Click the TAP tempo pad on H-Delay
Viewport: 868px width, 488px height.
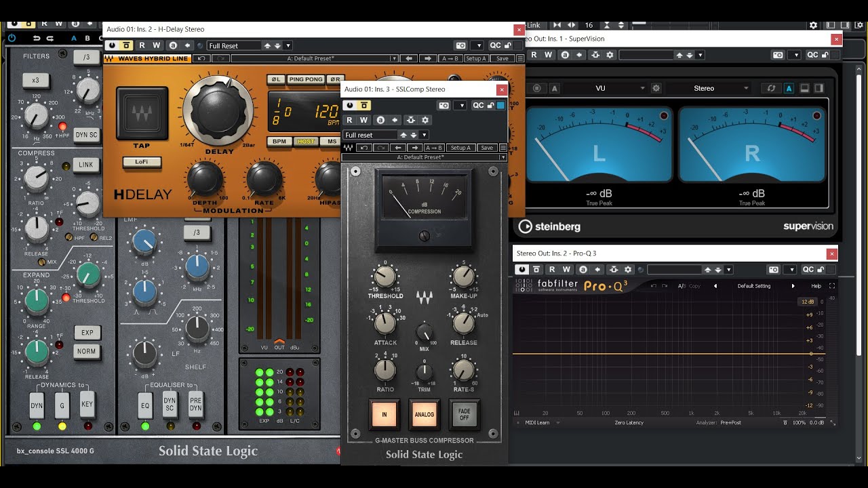coord(142,113)
